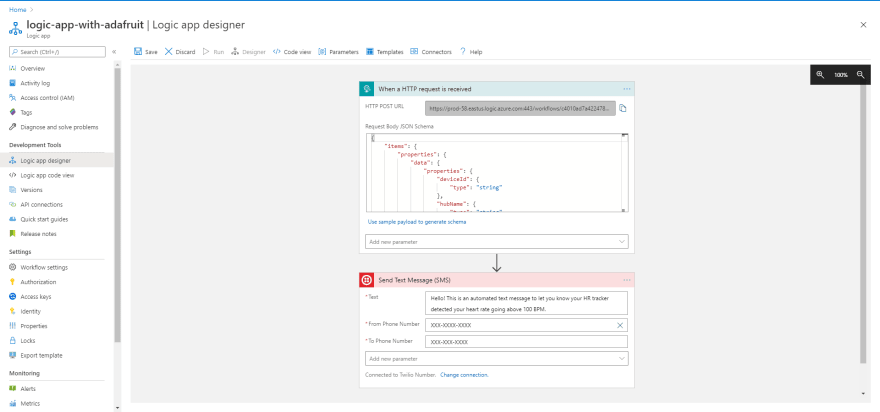Click the When a HTTP request is received header

click(x=497, y=89)
